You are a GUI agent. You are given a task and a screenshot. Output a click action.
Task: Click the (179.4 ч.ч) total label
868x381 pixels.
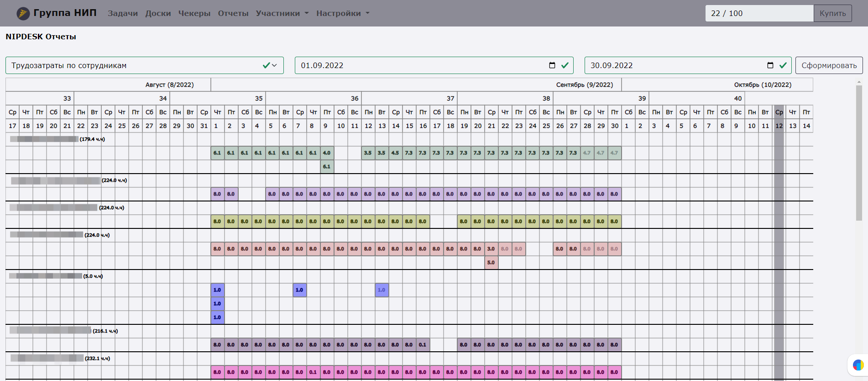pos(92,139)
